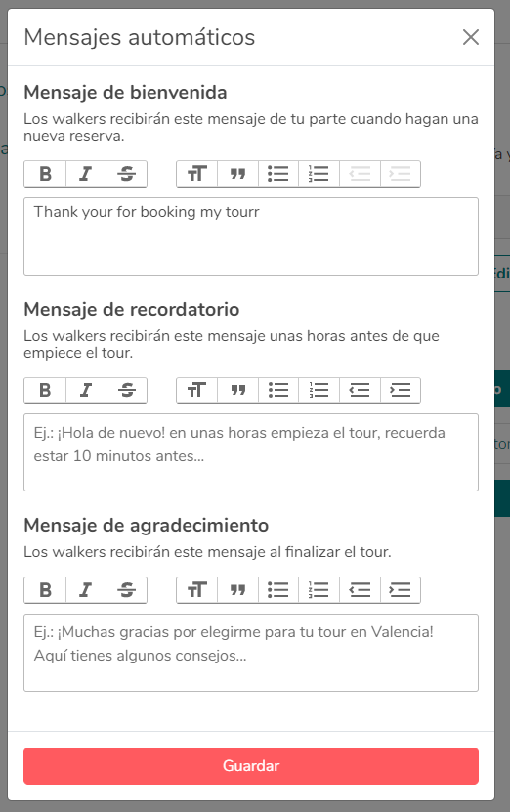This screenshot has height=812, width=510.
Task: Close the Mensajes automáticos dialog
Action: click(471, 37)
